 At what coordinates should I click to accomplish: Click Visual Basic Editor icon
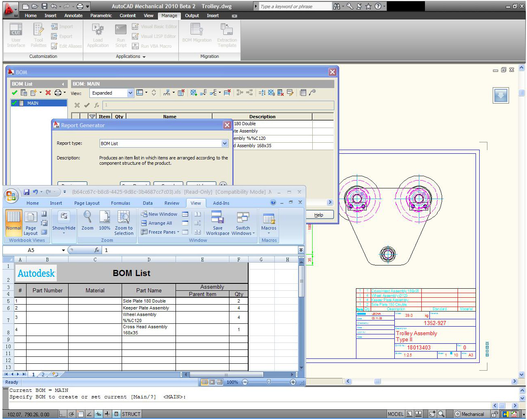[x=135, y=27]
